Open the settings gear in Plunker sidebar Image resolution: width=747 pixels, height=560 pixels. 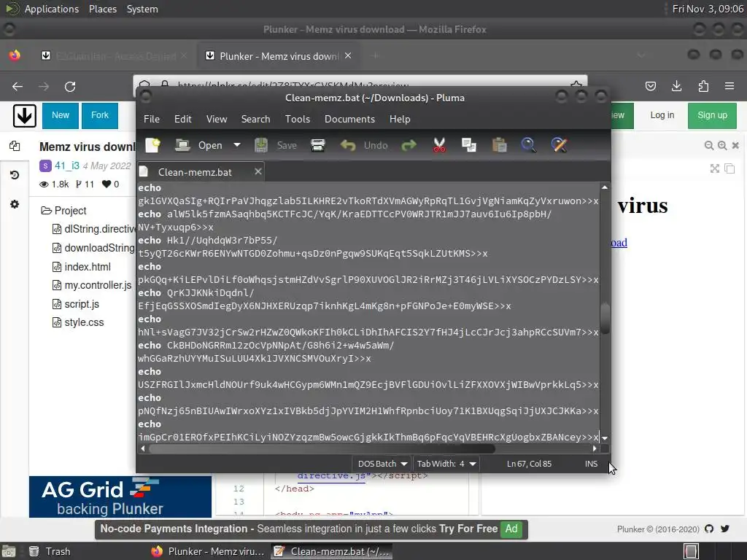[x=15, y=204]
